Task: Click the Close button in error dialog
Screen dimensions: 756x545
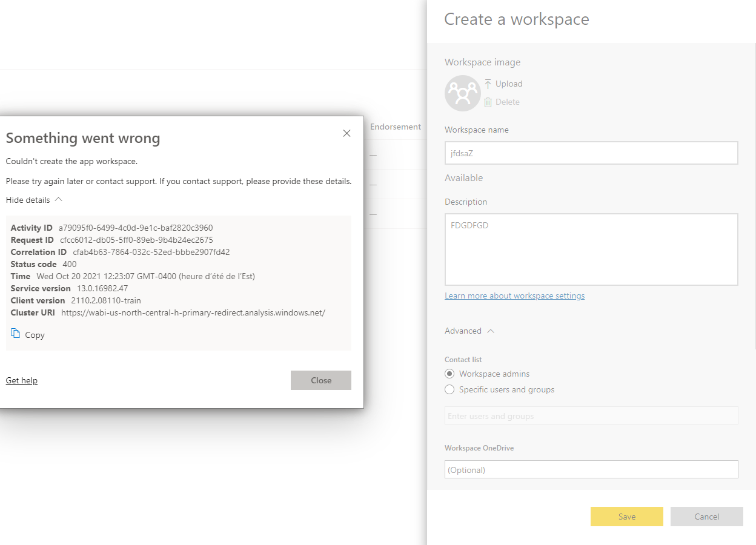Action: pos(321,380)
